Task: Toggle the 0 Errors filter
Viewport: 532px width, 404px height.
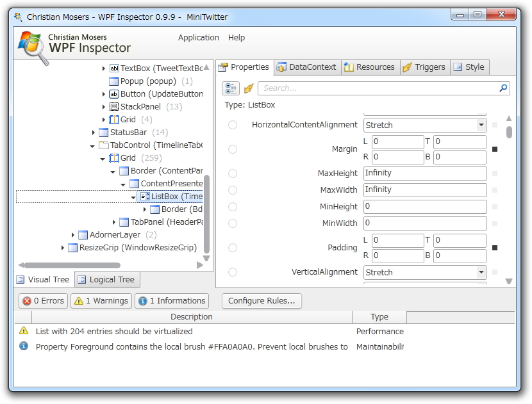Action: click(44, 301)
